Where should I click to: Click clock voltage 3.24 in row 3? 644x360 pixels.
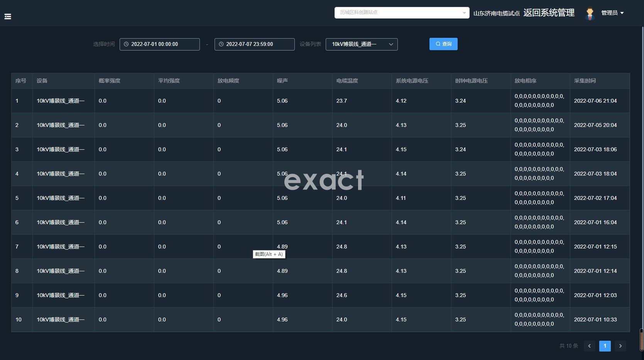click(x=460, y=150)
